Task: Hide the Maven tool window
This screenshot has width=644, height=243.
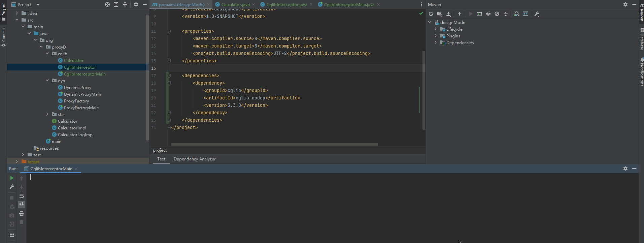Action: tap(634, 4)
